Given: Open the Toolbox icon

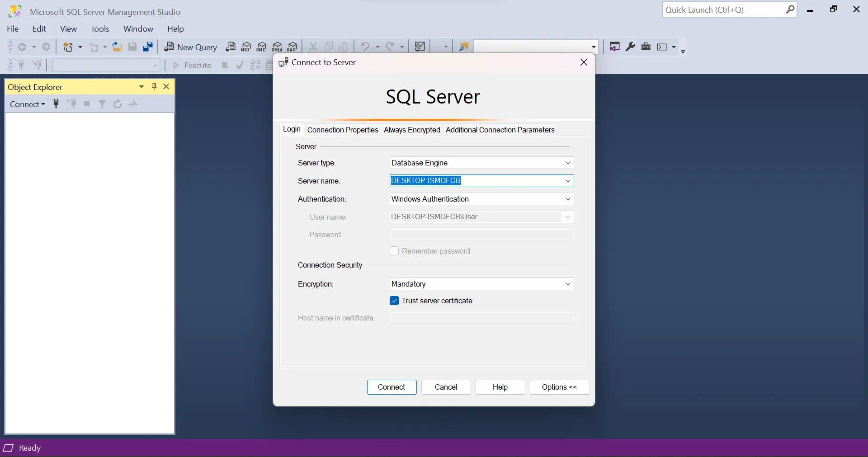Looking at the screenshot, I should (646, 47).
